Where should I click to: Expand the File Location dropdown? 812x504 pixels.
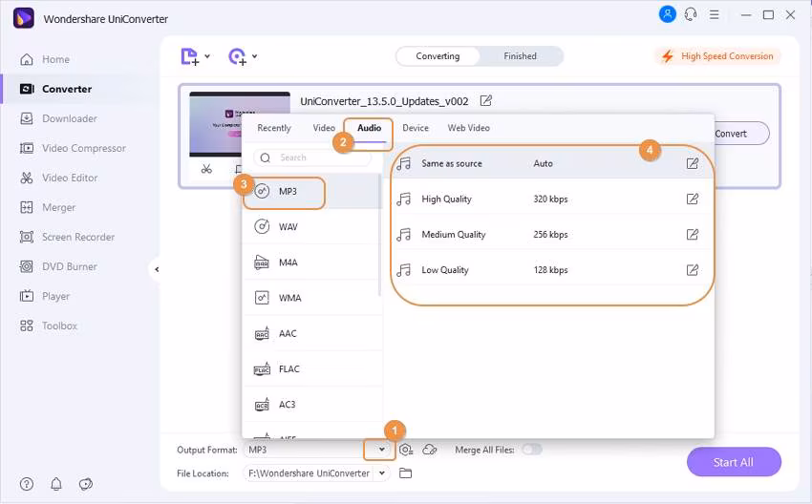click(382, 472)
